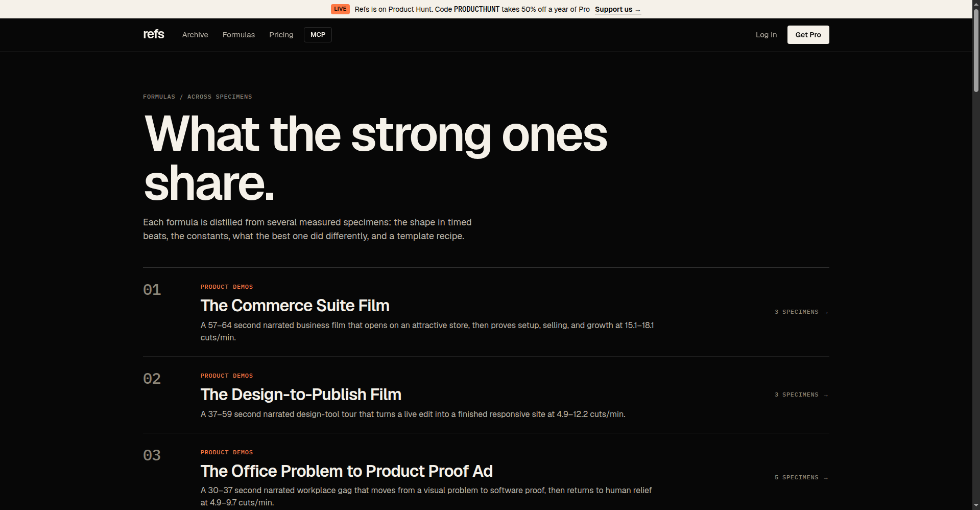
Task: Open The Office Problem to Product Proof Ad
Action: pos(346,471)
